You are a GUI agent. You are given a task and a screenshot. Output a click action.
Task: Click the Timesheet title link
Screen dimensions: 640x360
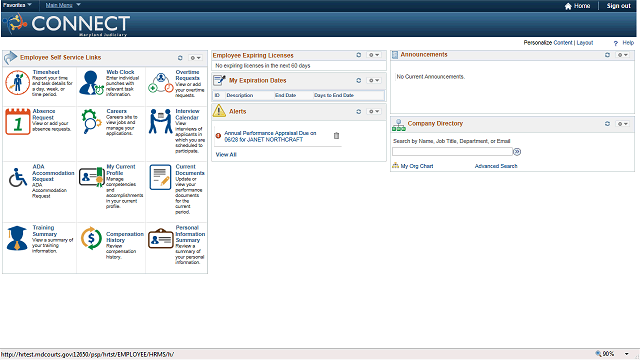coord(46,72)
